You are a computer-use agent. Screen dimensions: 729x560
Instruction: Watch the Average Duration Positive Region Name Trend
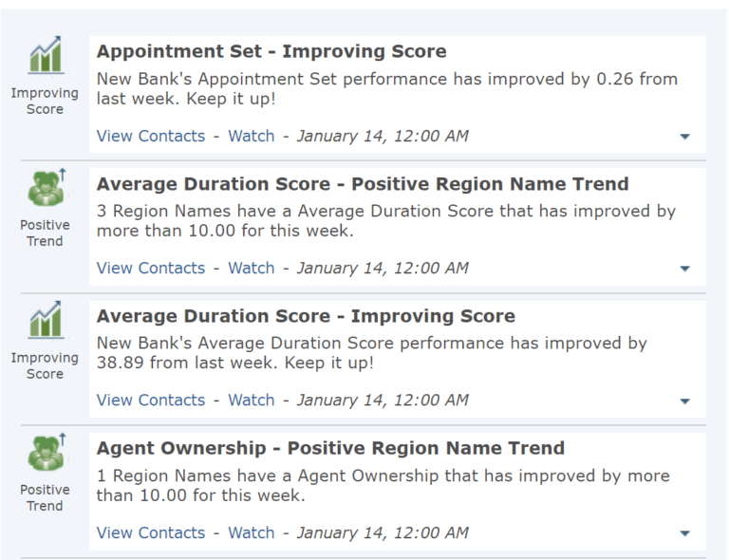[x=251, y=269]
